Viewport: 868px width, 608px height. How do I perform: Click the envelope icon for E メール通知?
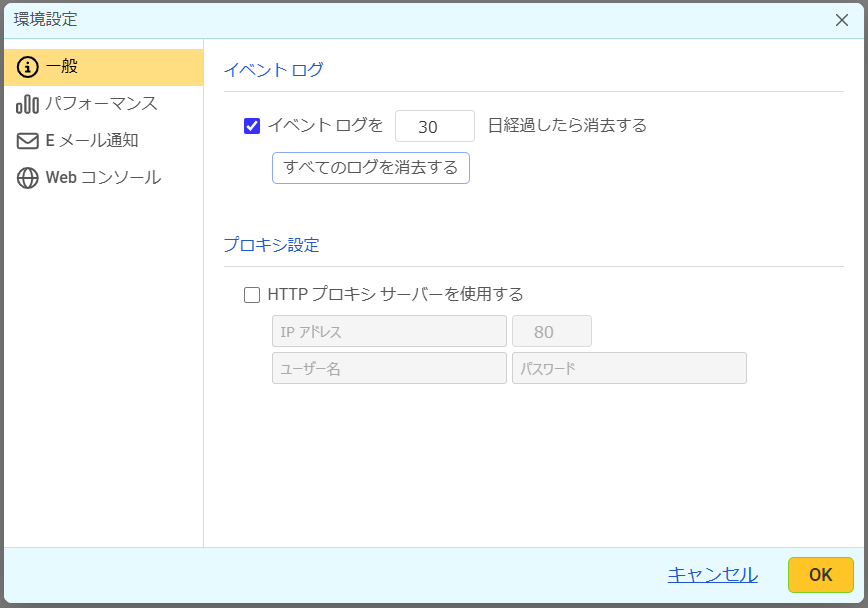tap(28, 141)
